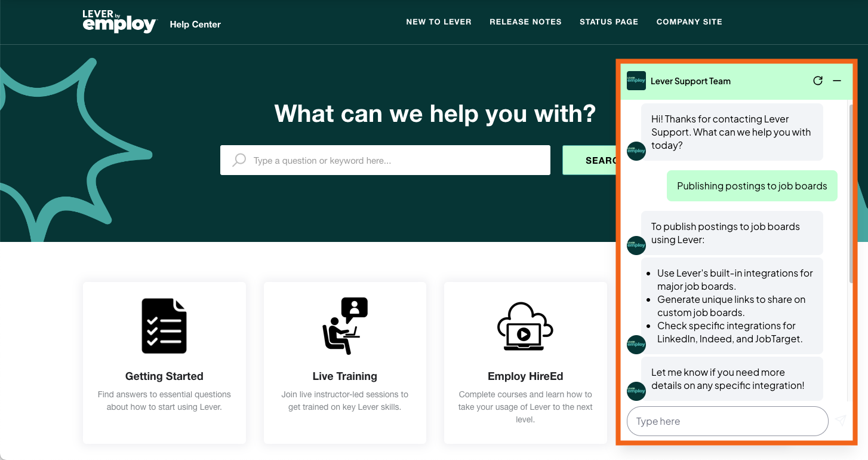Click the 'Hi! Thanks for contacting' greeting message
The width and height of the screenshot is (868, 460).
732,132
